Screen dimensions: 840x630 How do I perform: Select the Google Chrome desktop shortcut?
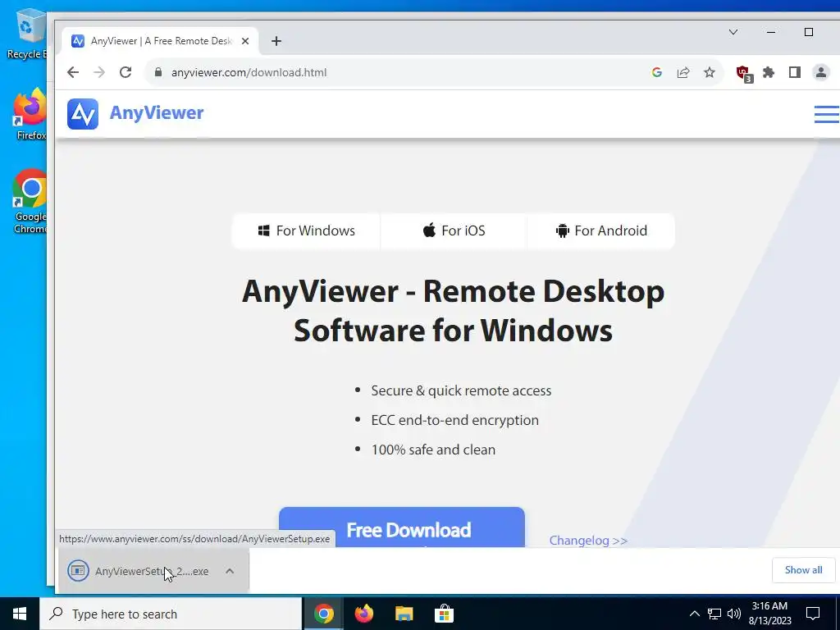pos(30,202)
